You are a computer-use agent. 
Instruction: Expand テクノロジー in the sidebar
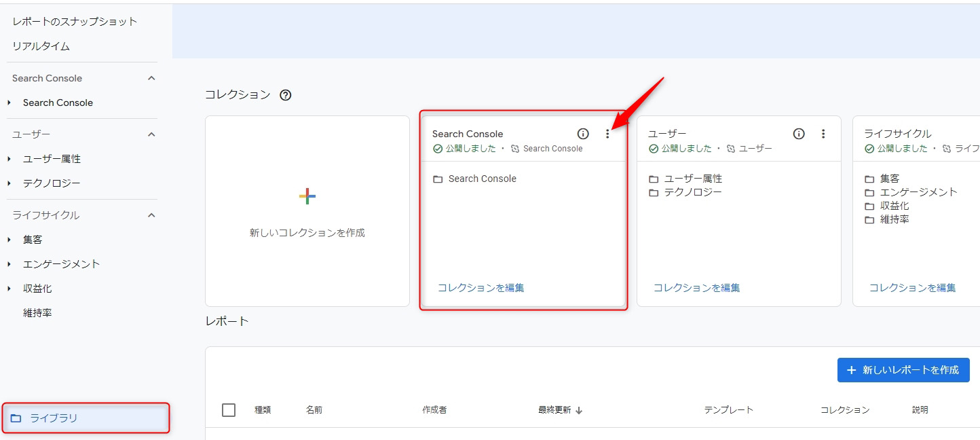(10, 183)
